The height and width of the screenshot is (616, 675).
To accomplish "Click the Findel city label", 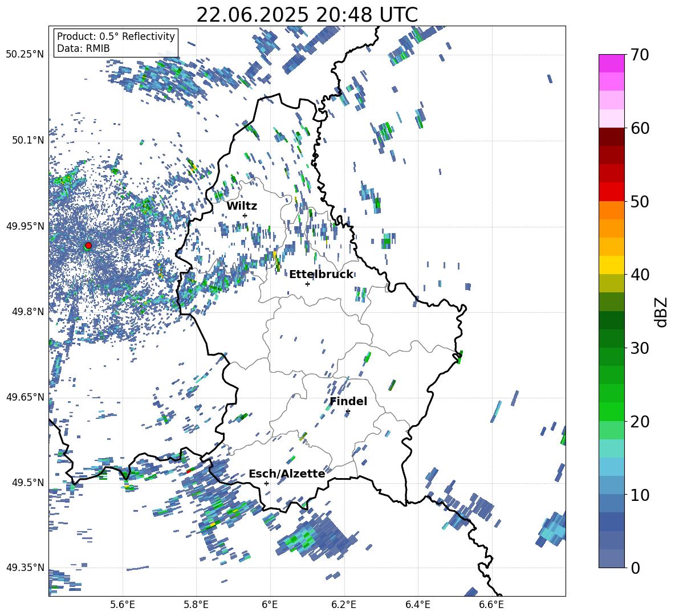I will point(348,401).
